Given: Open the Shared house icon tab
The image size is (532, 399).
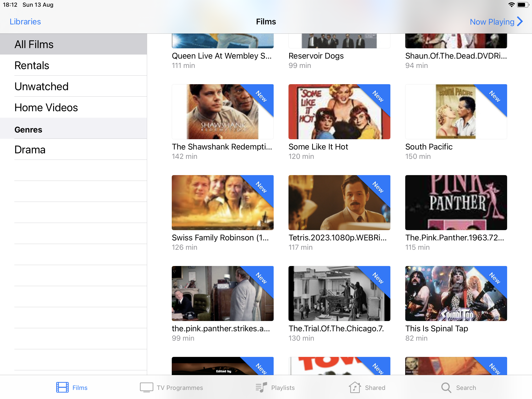Looking at the screenshot, I should (x=355, y=387).
